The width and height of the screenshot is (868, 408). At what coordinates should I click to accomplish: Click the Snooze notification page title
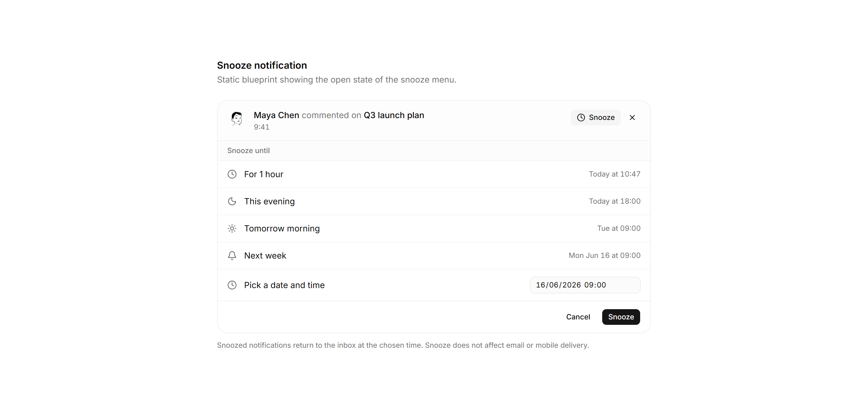262,65
